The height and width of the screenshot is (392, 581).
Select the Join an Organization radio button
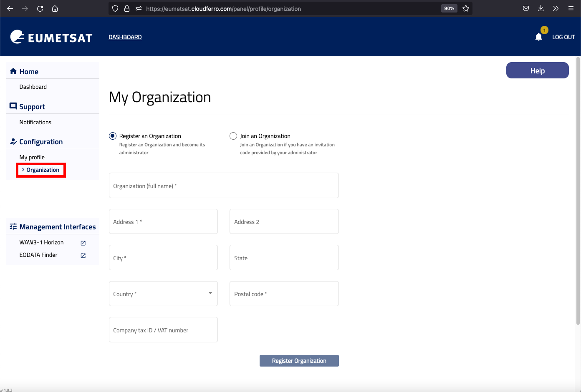click(233, 136)
